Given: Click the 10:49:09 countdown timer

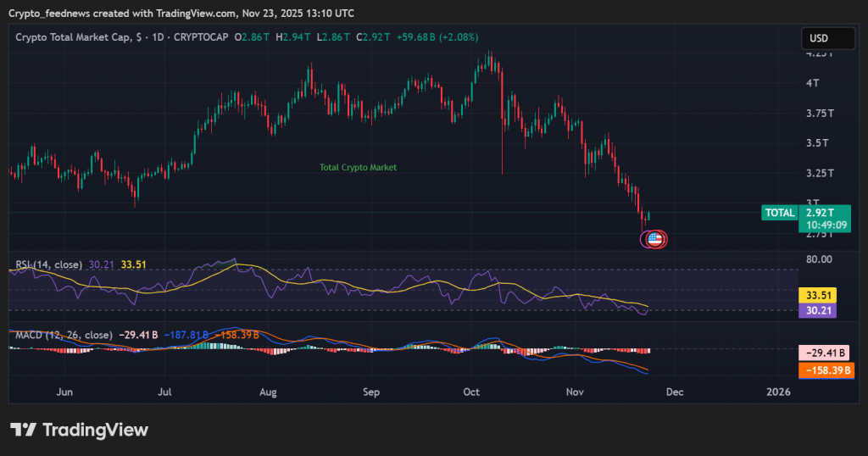Looking at the screenshot, I should [826, 225].
